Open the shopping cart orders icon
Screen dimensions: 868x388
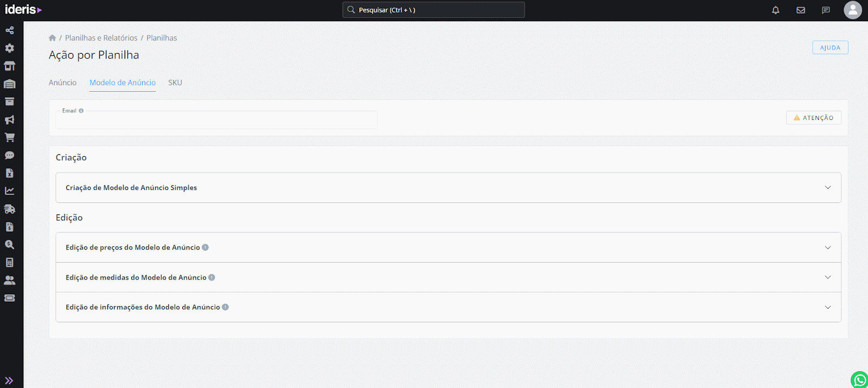(x=9, y=137)
